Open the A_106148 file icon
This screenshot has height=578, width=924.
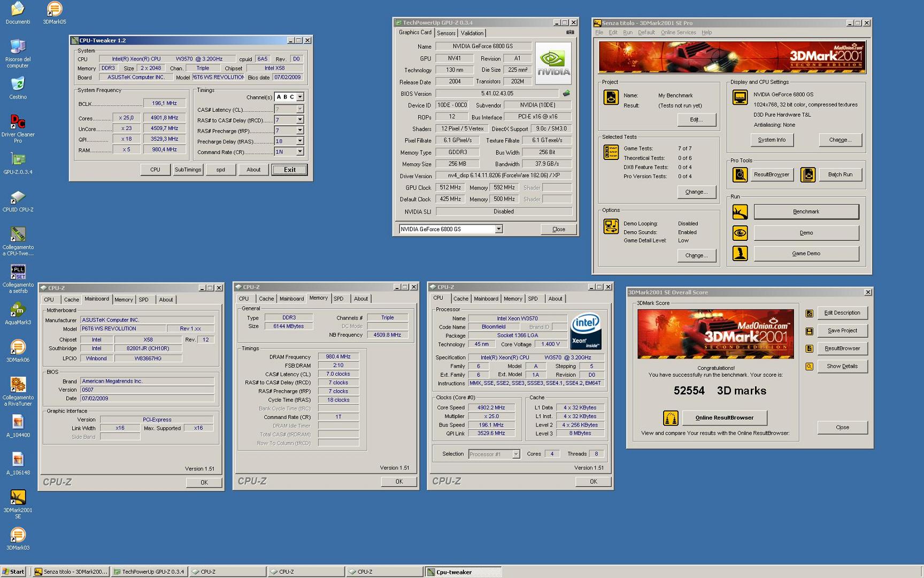[18, 464]
